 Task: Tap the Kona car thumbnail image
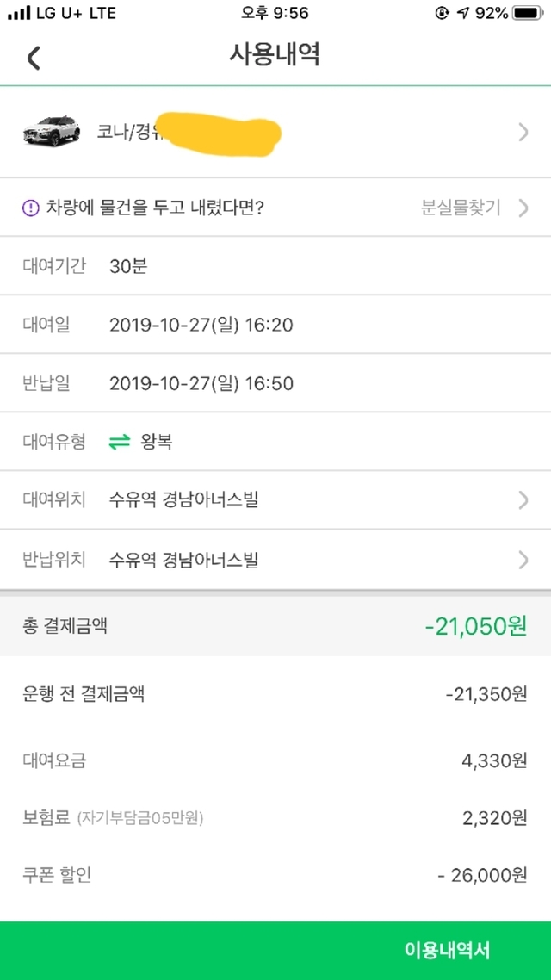point(52,132)
